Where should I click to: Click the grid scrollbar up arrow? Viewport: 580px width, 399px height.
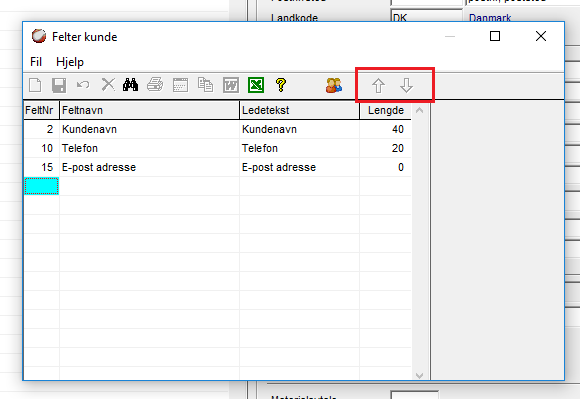pos(419,110)
